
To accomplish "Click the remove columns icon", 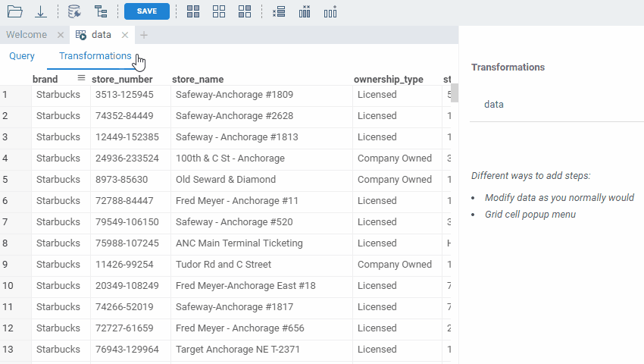I will coord(305,11).
